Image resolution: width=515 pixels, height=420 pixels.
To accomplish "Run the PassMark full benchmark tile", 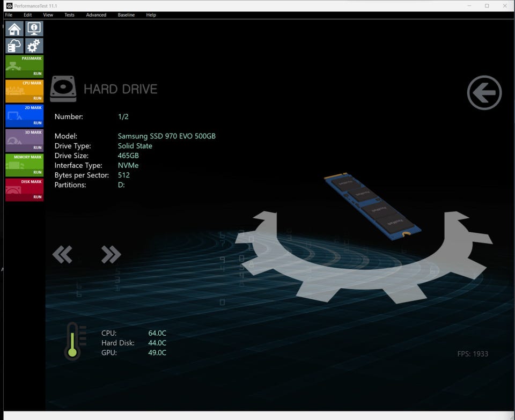I will (x=24, y=67).
